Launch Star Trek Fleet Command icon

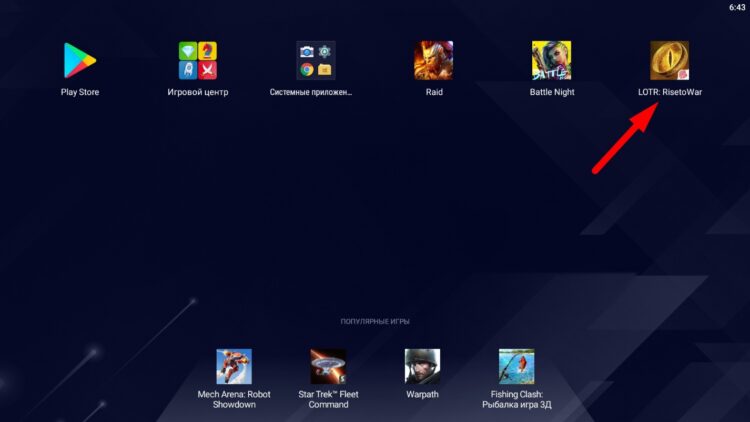[x=328, y=366]
